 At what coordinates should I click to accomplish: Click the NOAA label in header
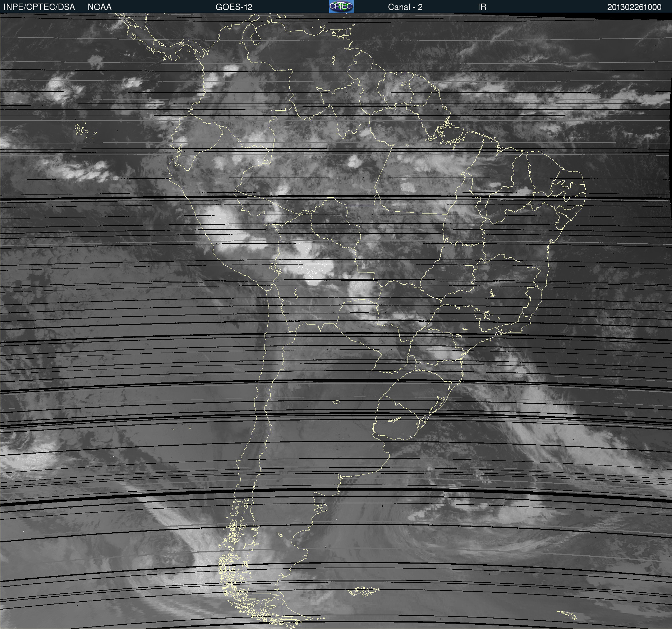click(100, 7)
